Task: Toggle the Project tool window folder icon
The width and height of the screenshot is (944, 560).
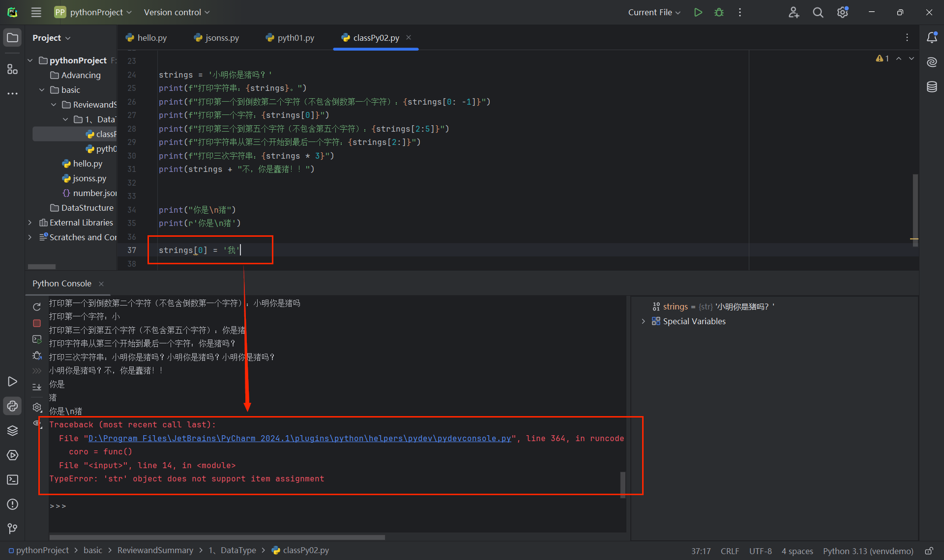Action: click(x=13, y=38)
